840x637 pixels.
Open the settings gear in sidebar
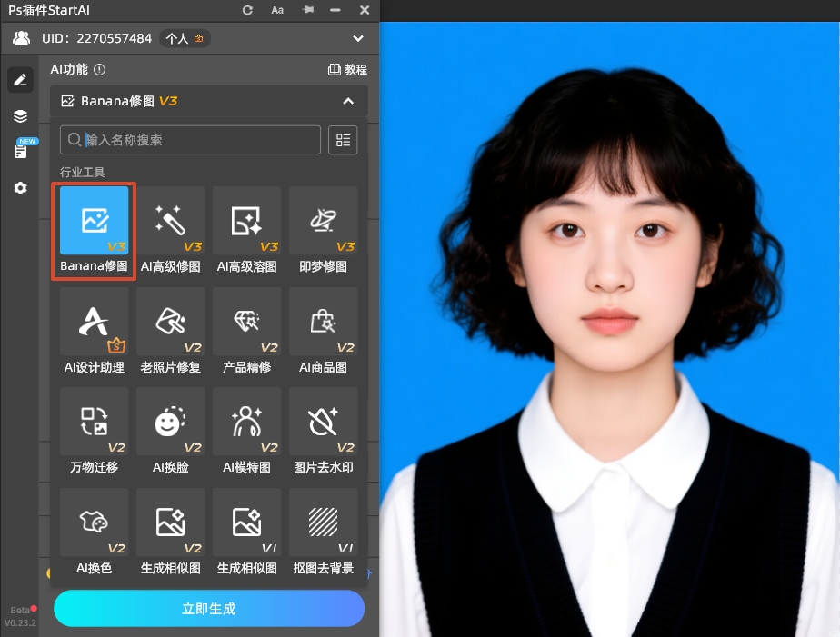tap(20, 188)
